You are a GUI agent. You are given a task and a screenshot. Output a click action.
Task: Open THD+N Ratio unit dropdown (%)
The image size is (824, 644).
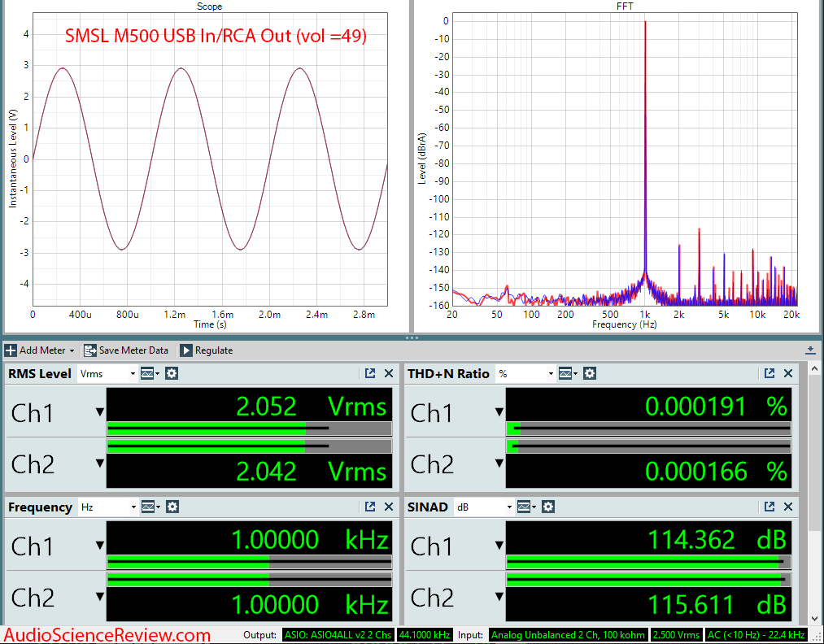point(525,373)
